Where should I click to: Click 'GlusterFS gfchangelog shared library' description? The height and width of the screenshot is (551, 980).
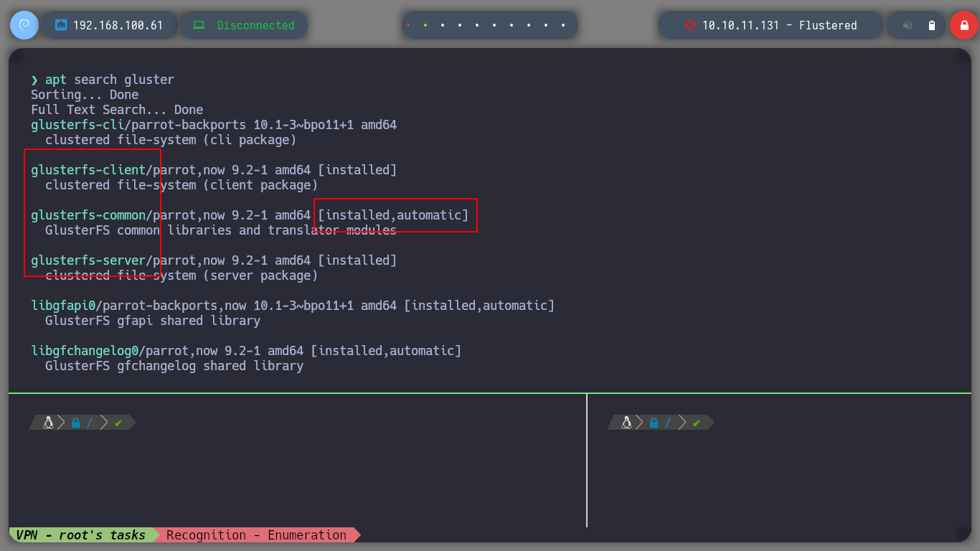[174, 366]
